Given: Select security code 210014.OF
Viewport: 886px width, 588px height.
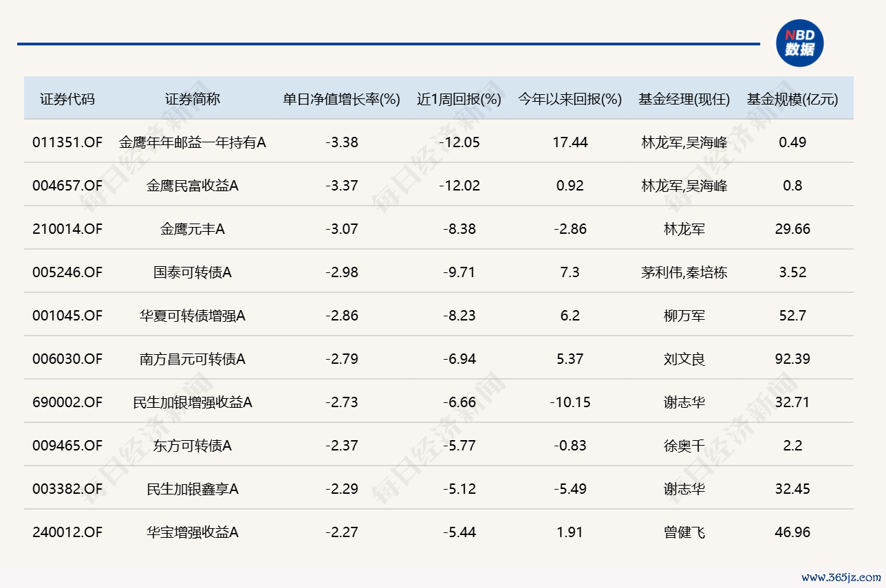Looking at the screenshot, I should 67,229.
